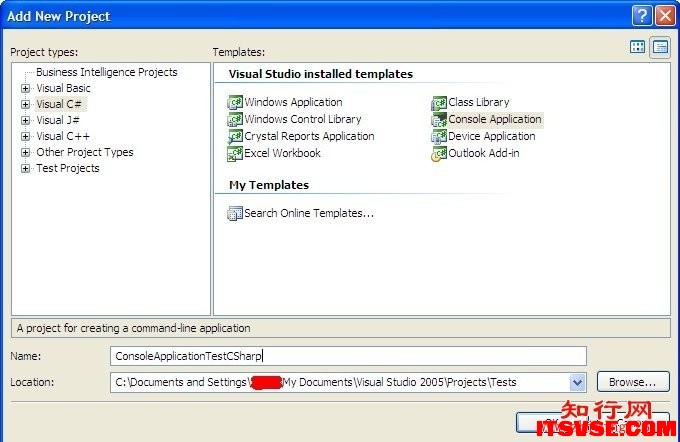Select Other Project Types entry
Image resolution: width=680 pixels, height=442 pixels.
coord(85,152)
